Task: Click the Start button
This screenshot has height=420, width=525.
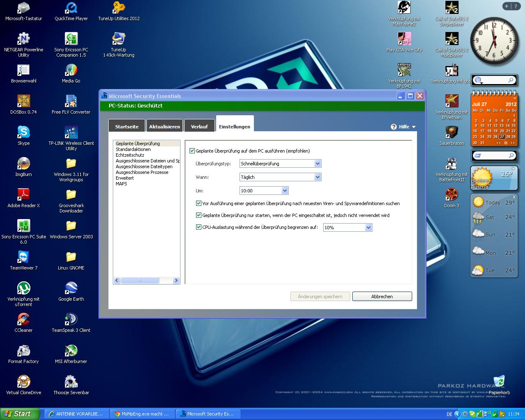Action: click(20, 414)
